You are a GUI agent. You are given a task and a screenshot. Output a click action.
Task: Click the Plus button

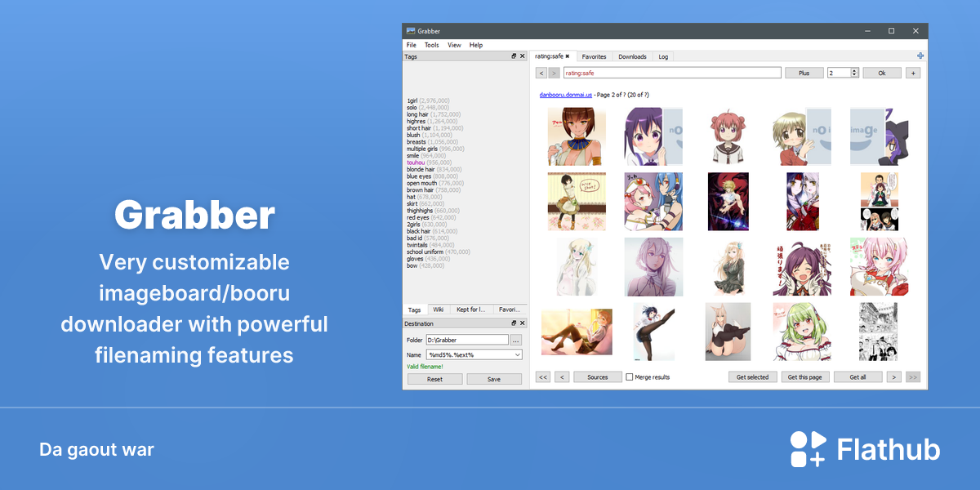coord(804,73)
